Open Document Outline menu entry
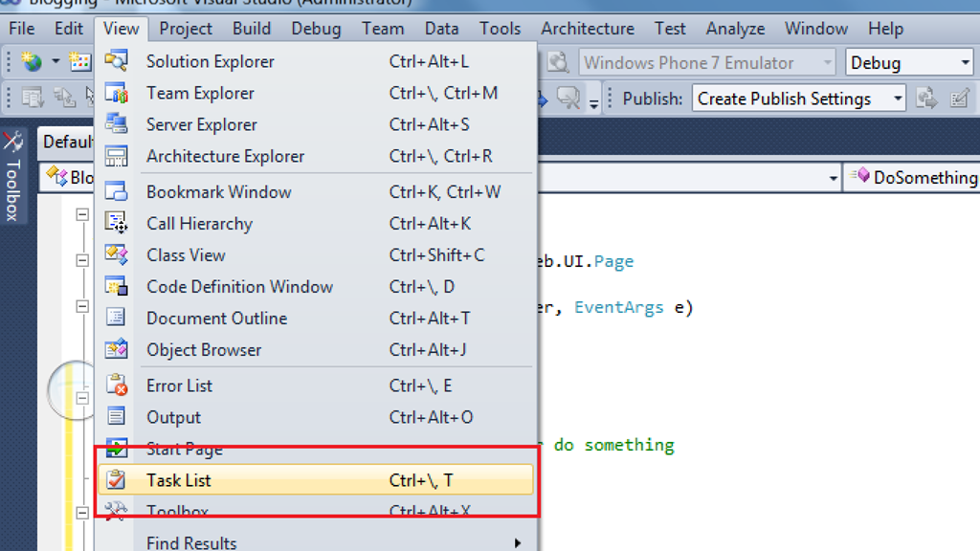The image size is (980, 551). click(x=316, y=318)
